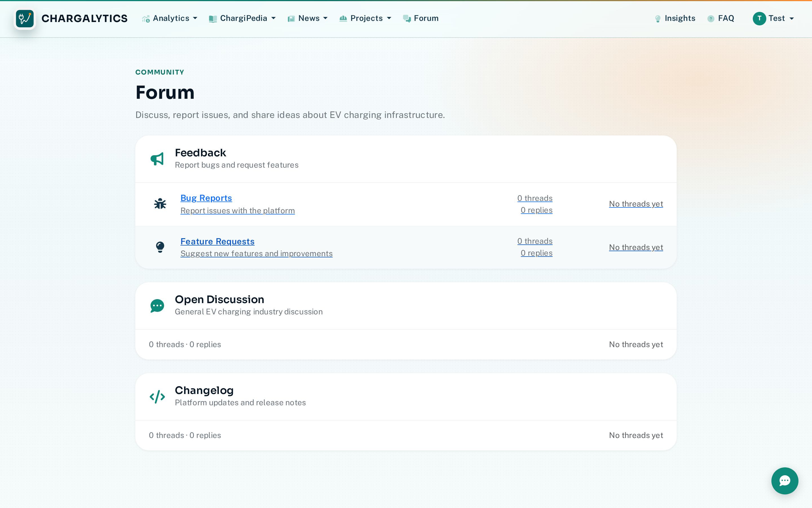Expand the Projects dropdown caret
The height and width of the screenshot is (508, 812).
point(389,18)
